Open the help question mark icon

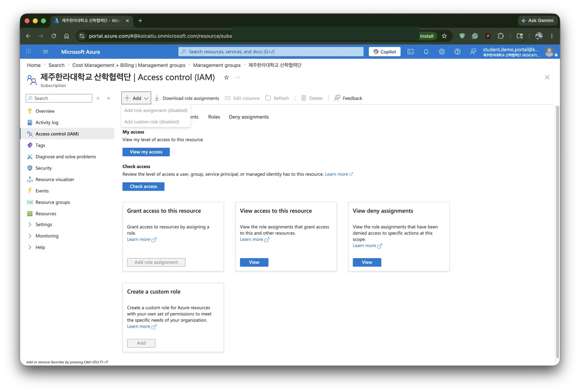point(457,52)
